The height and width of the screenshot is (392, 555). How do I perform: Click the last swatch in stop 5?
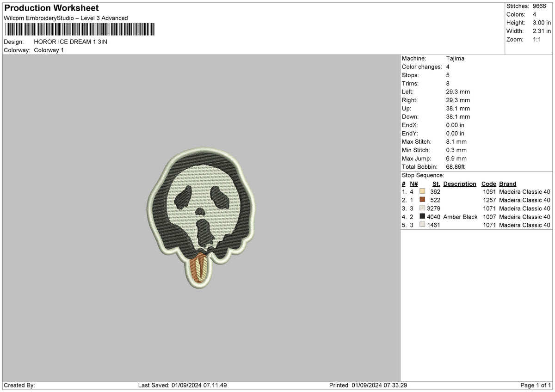[x=422, y=225]
